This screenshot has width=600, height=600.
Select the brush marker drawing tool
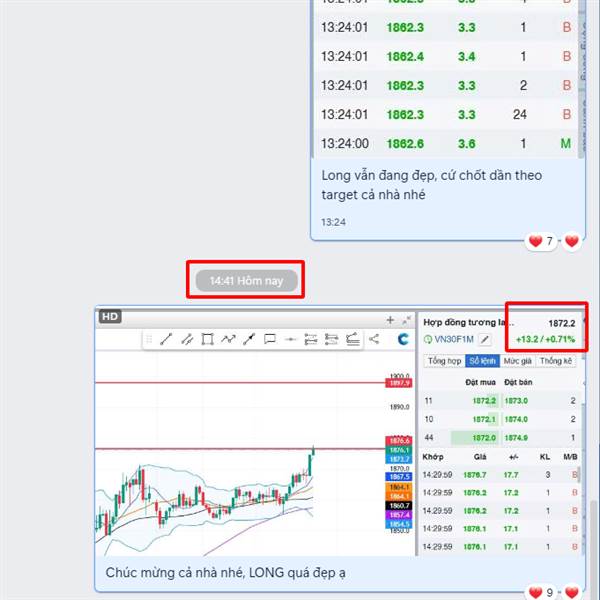249,339
